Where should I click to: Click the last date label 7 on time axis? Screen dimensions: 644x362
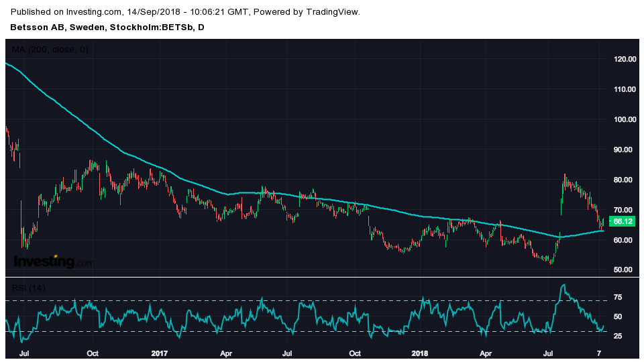coord(599,353)
